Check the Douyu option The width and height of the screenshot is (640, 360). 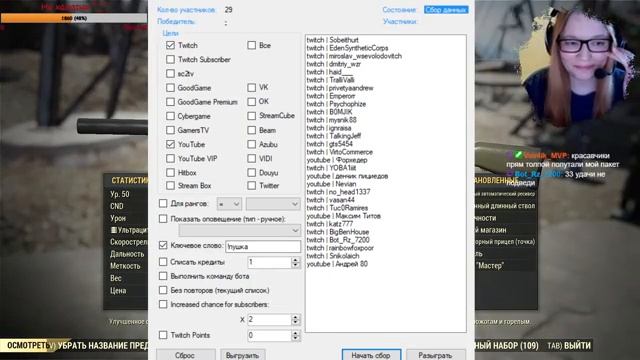[251, 173]
